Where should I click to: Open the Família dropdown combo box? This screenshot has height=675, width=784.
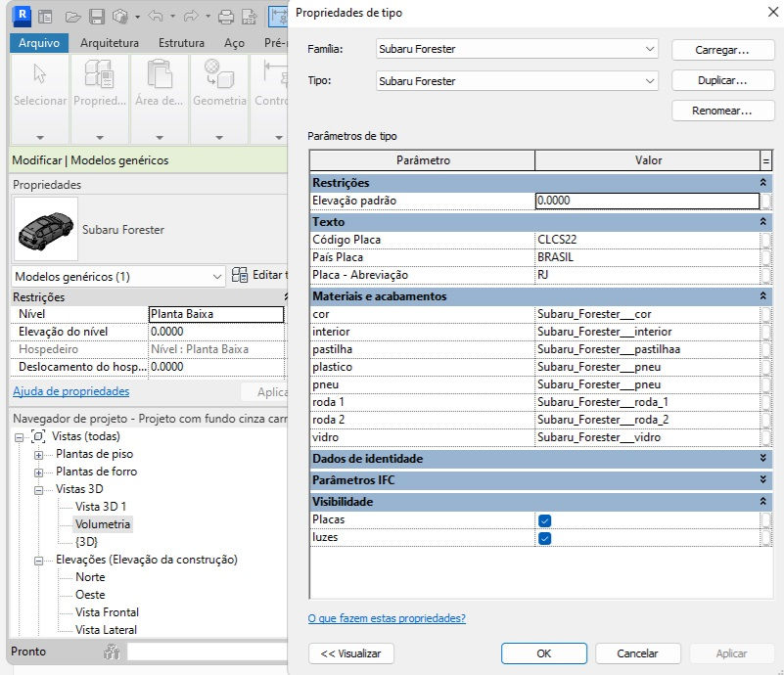click(517, 49)
